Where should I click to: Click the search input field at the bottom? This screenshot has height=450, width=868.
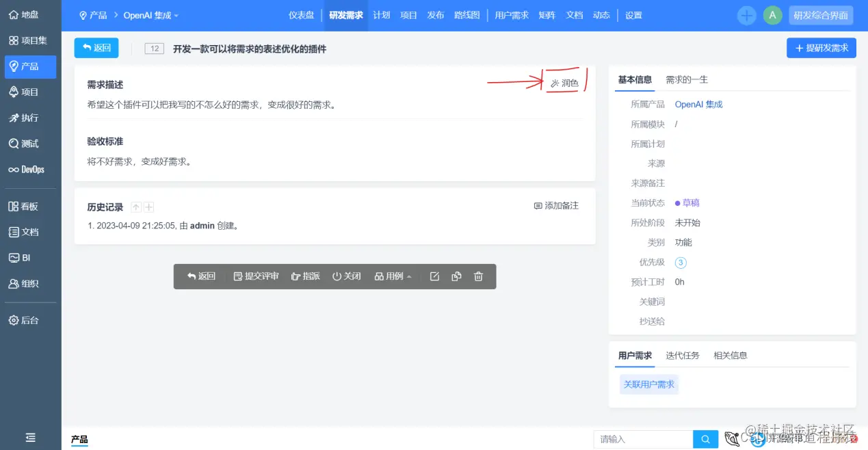[643, 439]
